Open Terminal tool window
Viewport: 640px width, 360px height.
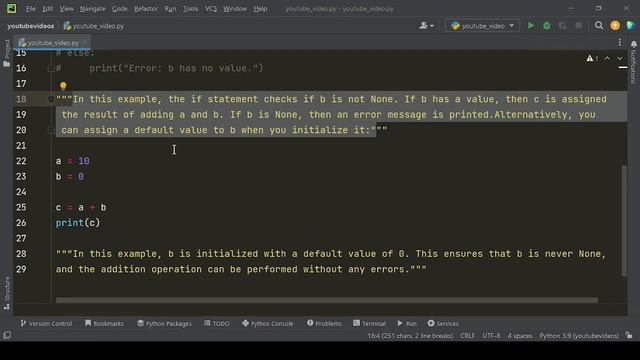pyautogui.click(x=369, y=323)
